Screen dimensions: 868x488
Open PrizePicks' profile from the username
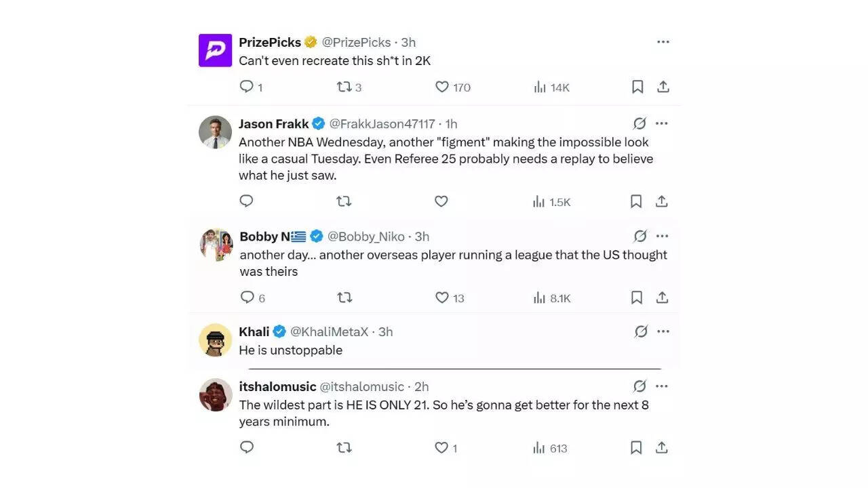[269, 42]
